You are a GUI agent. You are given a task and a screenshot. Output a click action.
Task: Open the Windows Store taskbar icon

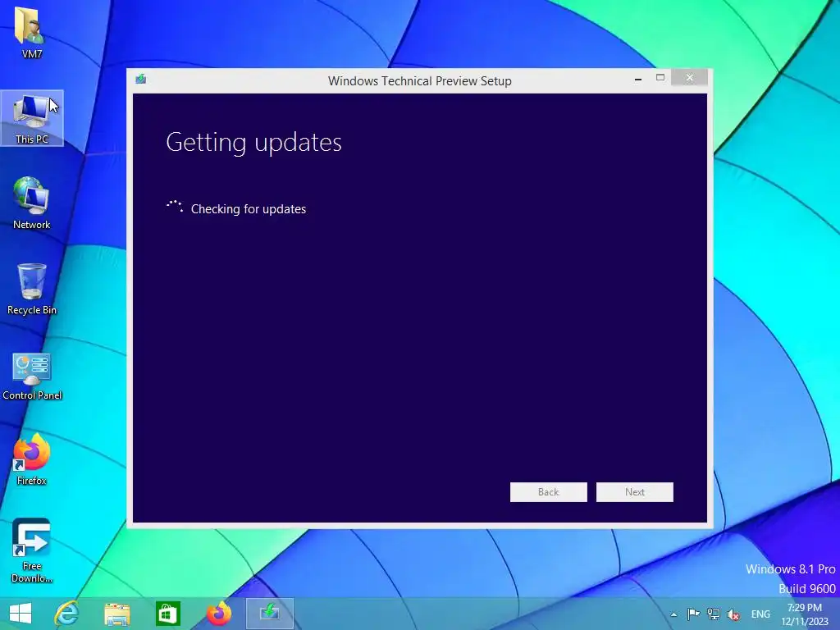pos(167,614)
